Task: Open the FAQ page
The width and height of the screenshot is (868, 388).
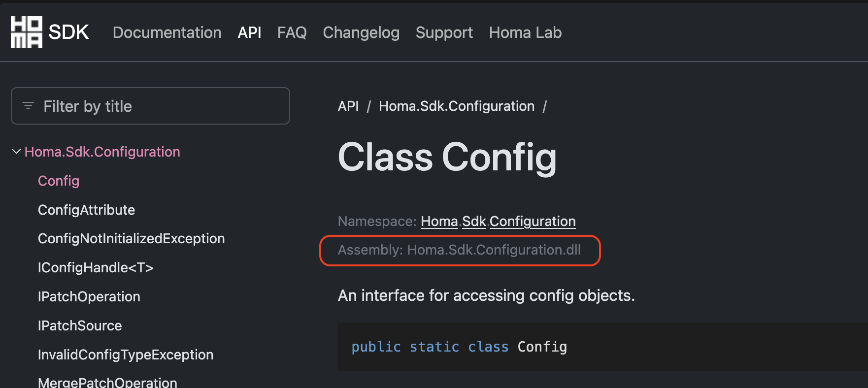Action: pos(292,32)
